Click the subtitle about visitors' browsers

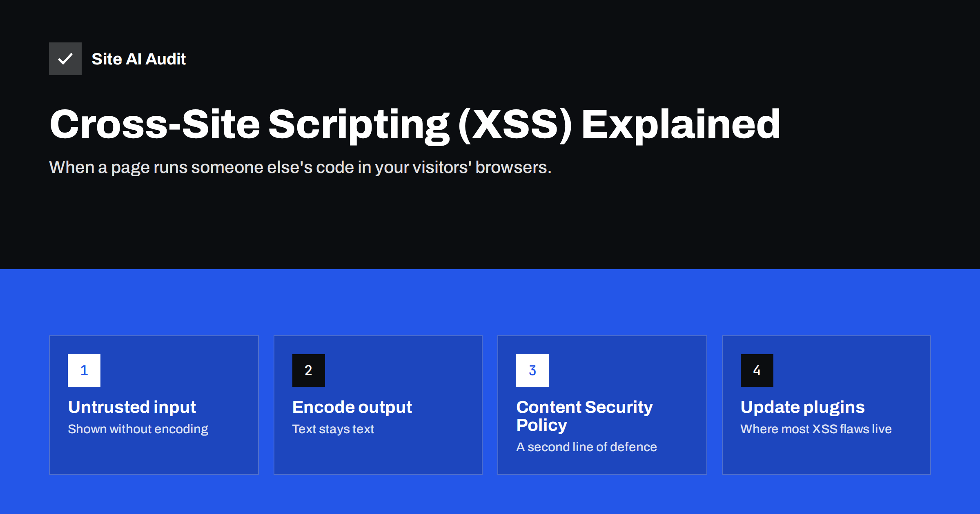[x=300, y=167]
